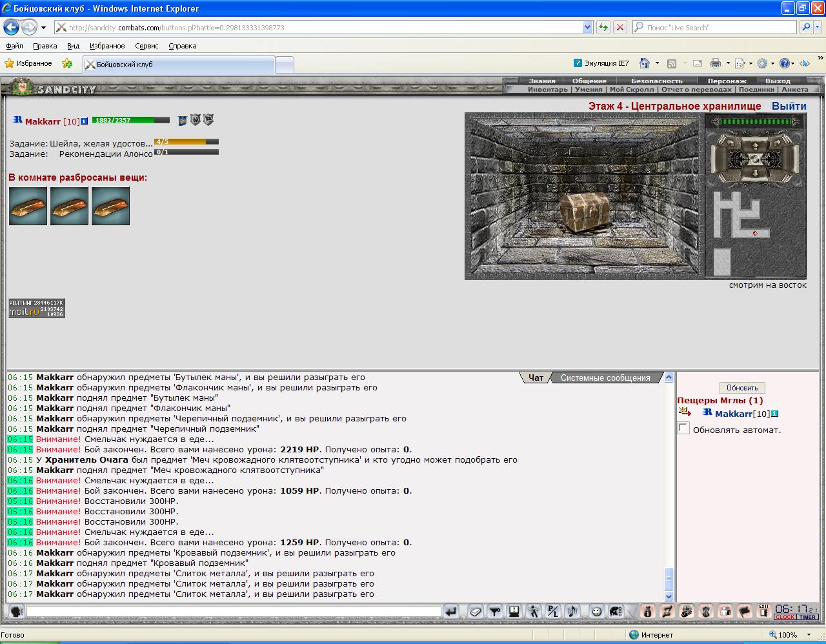Click the Print icon in IE toolbar
Viewport: 826px width, 644px height.
point(715,63)
